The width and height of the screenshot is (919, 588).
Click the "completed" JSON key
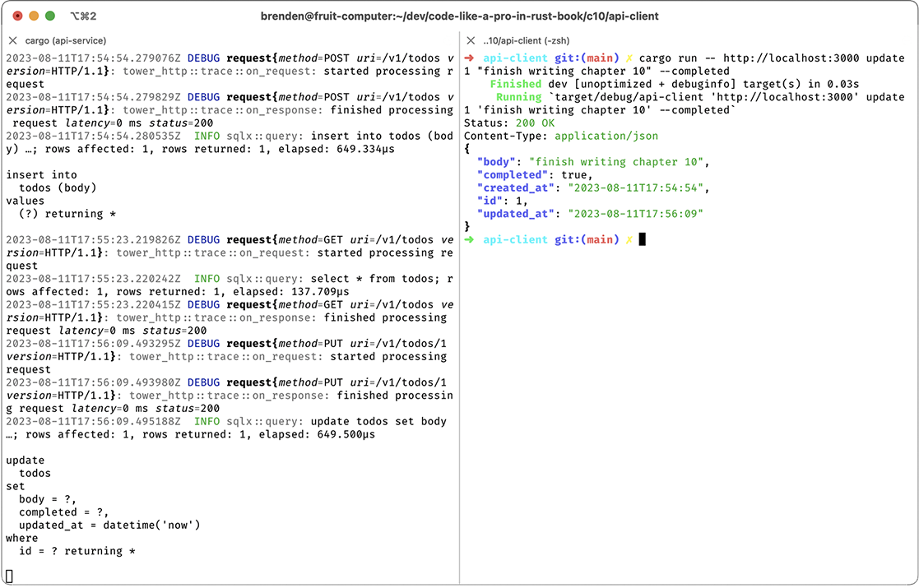[513, 174]
